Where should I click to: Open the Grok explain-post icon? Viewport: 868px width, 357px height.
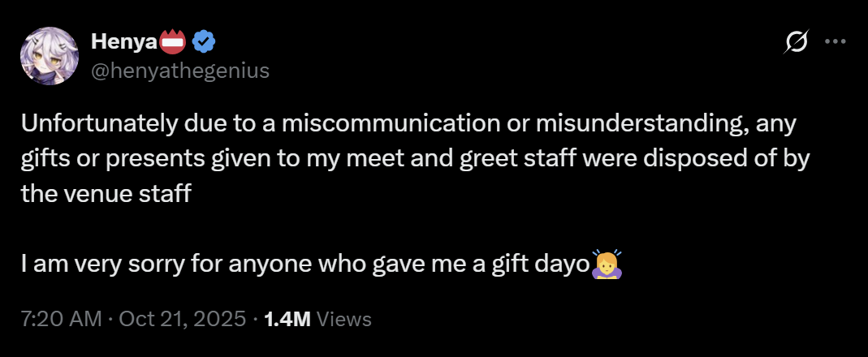(x=797, y=41)
